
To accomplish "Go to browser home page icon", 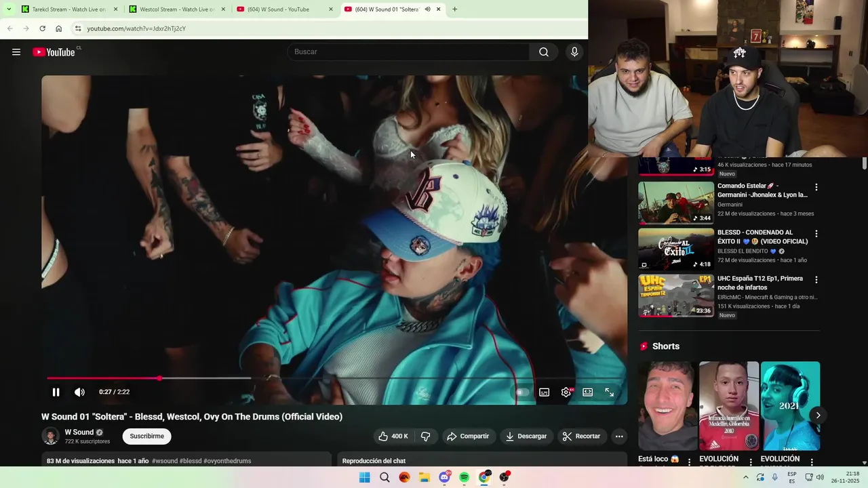I will coord(59,28).
